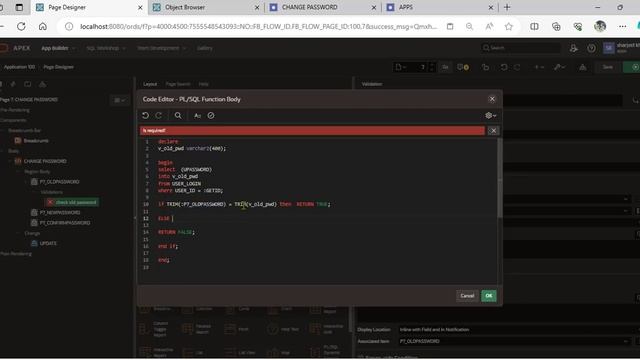Toggle browser split screen view
The height and width of the screenshot is (360, 640).
coord(534,27)
